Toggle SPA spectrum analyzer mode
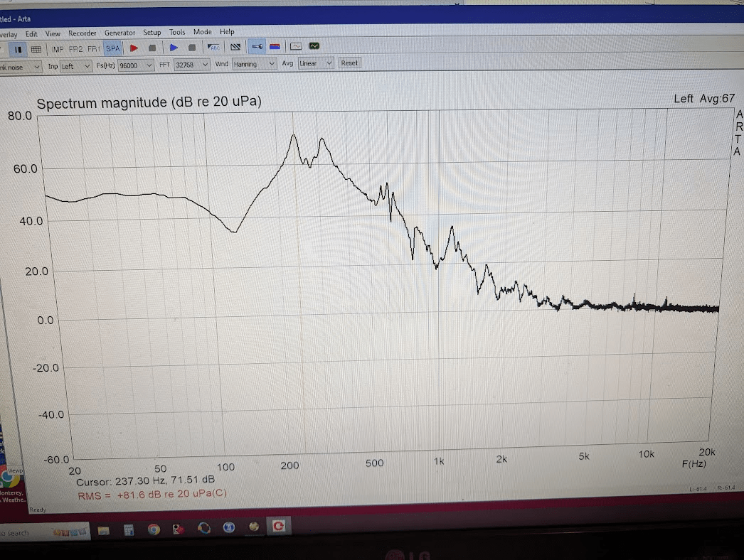744x560 pixels. tap(113, 48)
